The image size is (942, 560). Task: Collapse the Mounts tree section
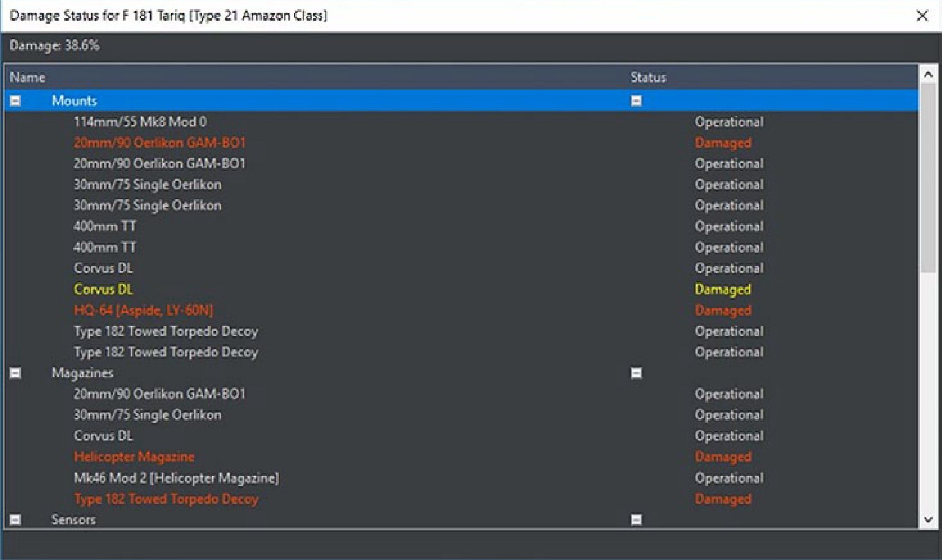tap(15, 101)
